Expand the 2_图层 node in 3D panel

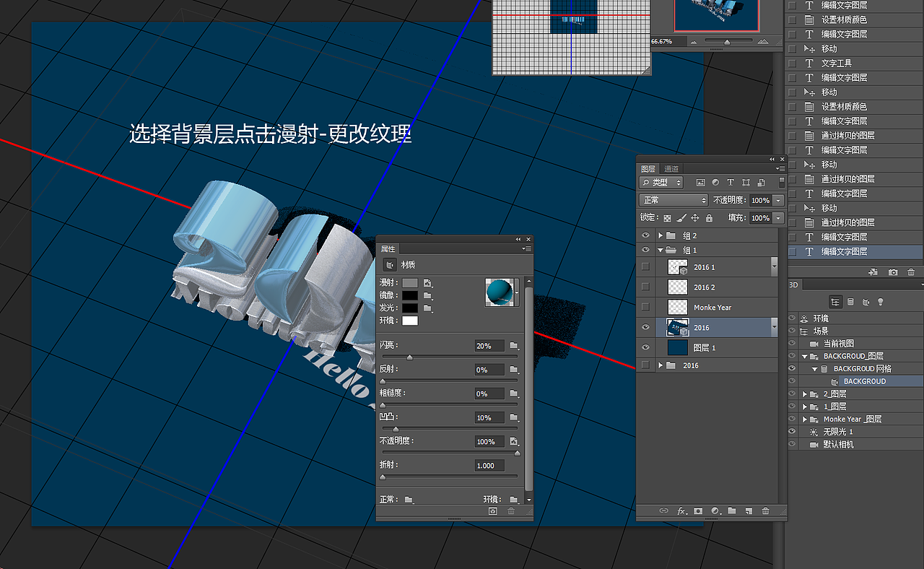pos(805,394)
